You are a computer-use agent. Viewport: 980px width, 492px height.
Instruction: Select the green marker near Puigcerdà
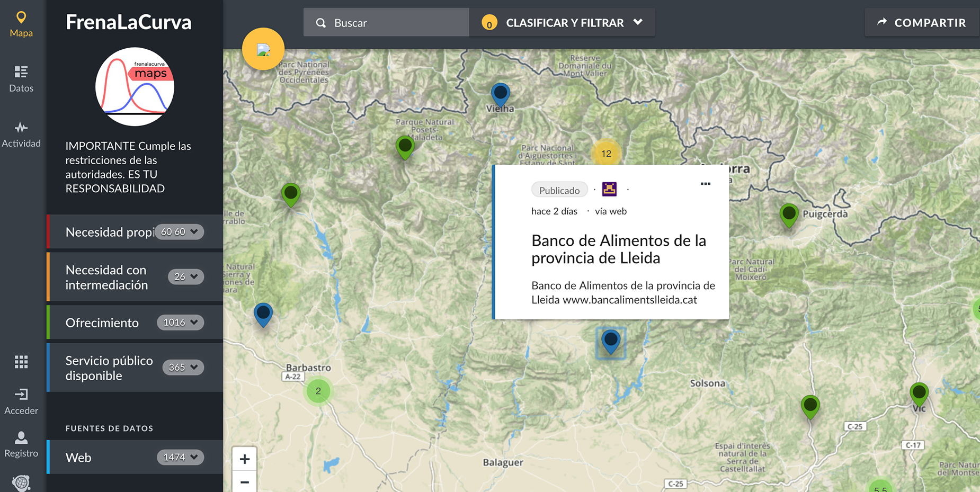coord(789,215)
